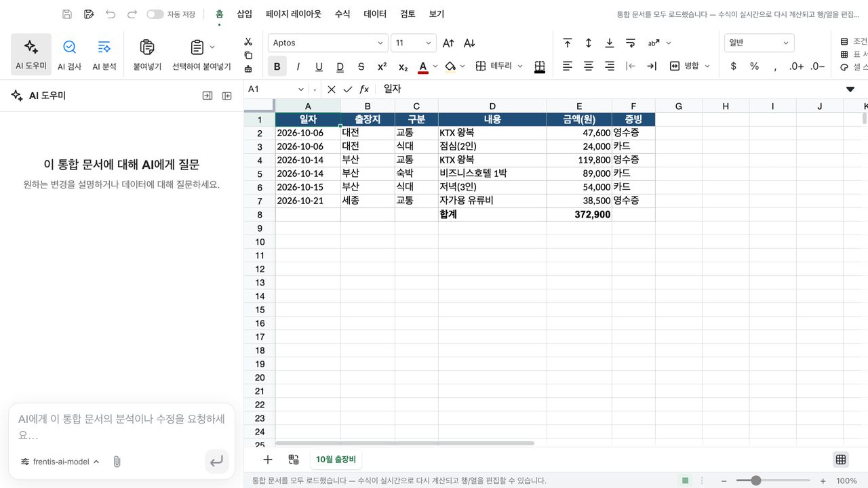The image size is (868, 488).
Task: Click the save icon in title bar
Action: (x=67, y=14)
